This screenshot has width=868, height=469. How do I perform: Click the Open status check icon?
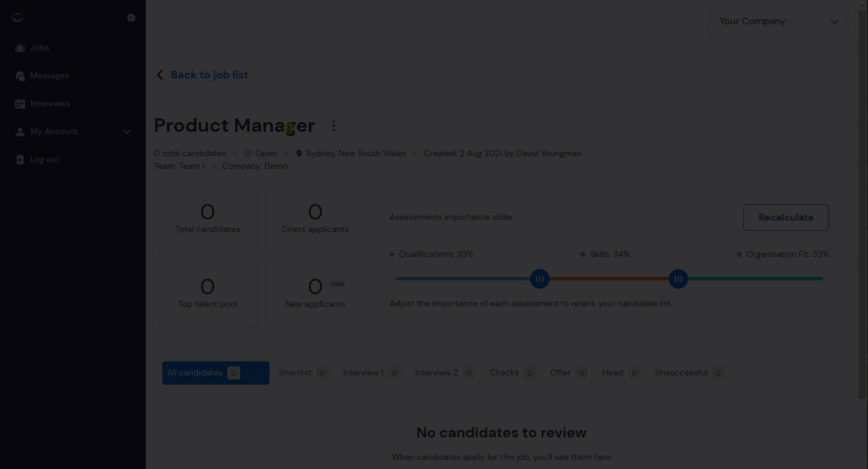pos(248,154)
